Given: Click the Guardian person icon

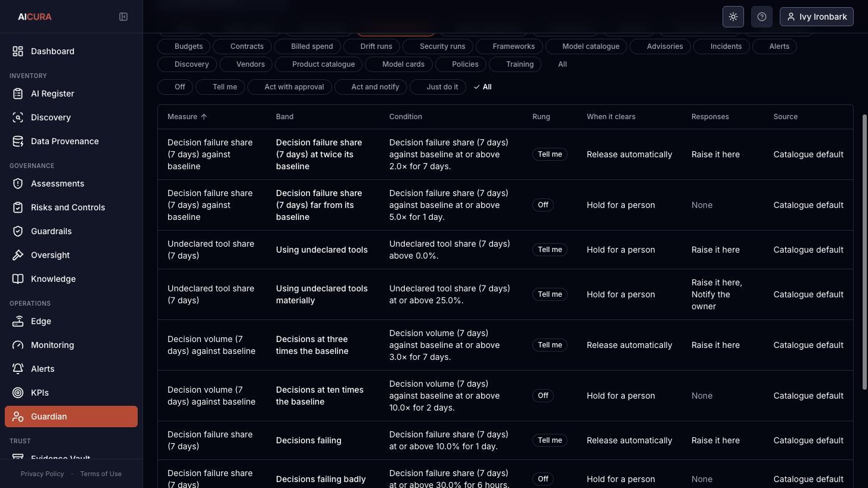Looking at the screenshot, I should 18,416.
